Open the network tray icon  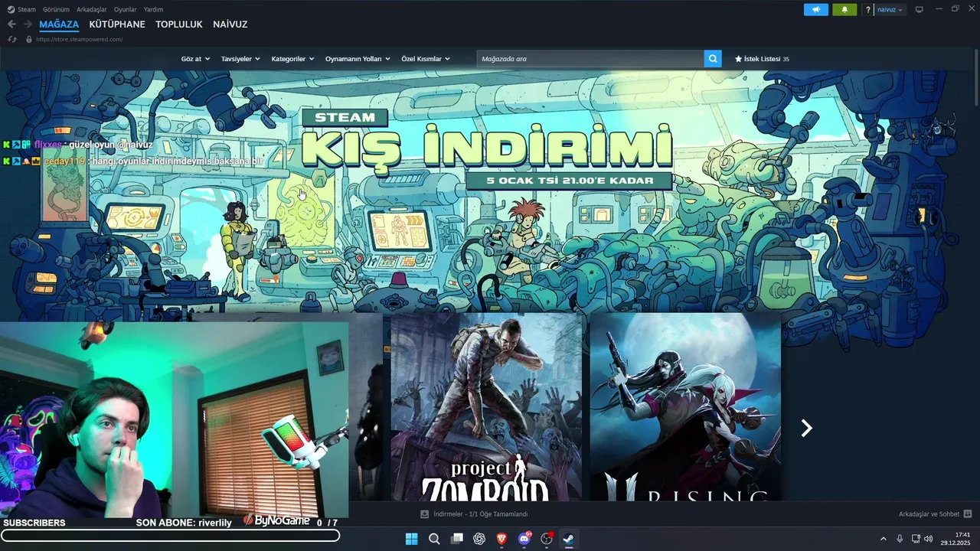916,539
